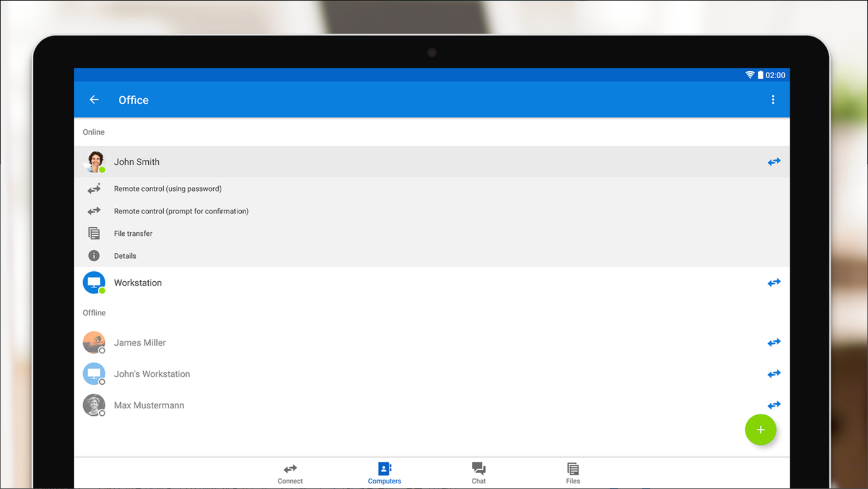Click the remote control arrows next to Workstation
The height and width of the screenshot is (489, 868).
point(774,282)
